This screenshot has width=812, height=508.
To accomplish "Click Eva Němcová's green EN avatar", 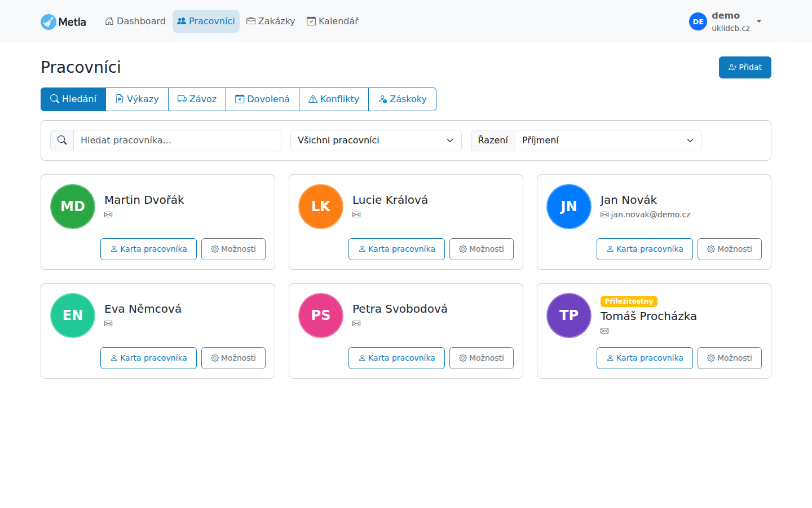I will coord(73,316).
